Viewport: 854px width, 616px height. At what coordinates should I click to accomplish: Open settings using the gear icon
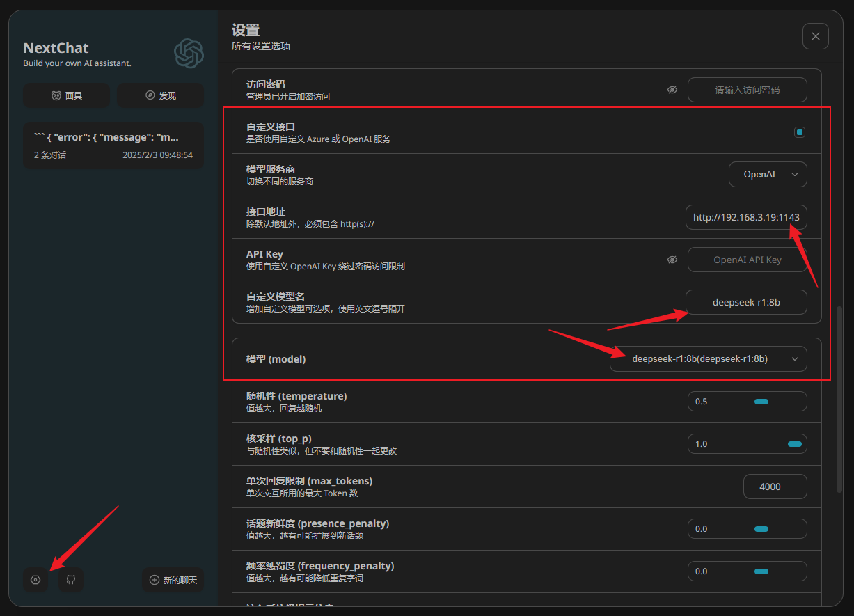pos(35,579)
